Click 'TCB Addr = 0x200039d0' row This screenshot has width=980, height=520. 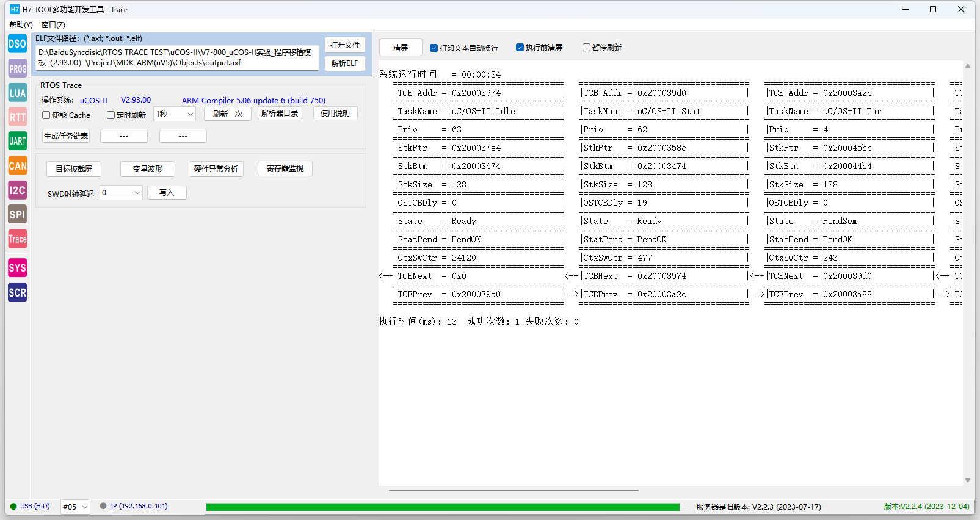coord(634,93)
